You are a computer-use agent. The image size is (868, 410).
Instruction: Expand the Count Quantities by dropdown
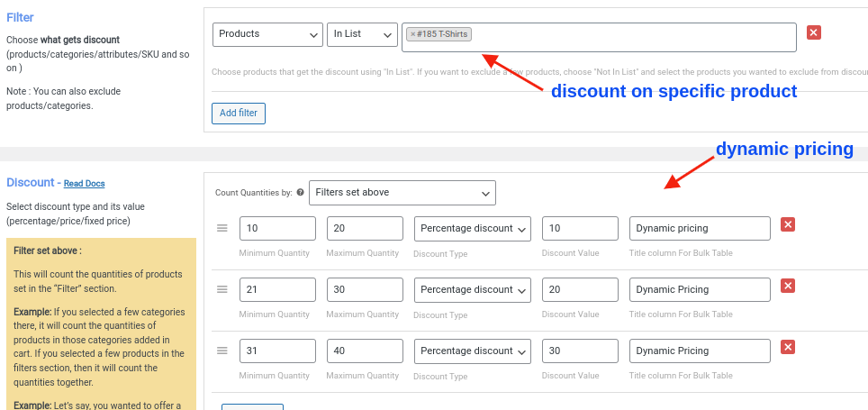pos(402,192)
